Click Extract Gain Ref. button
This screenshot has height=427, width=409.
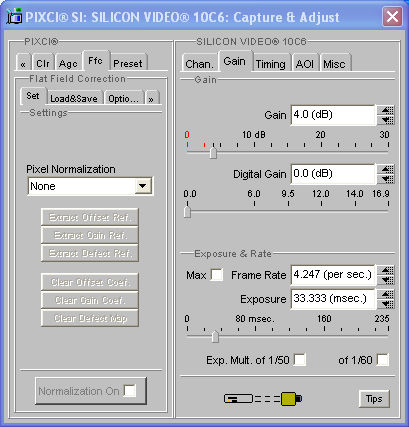coord(90,235)
